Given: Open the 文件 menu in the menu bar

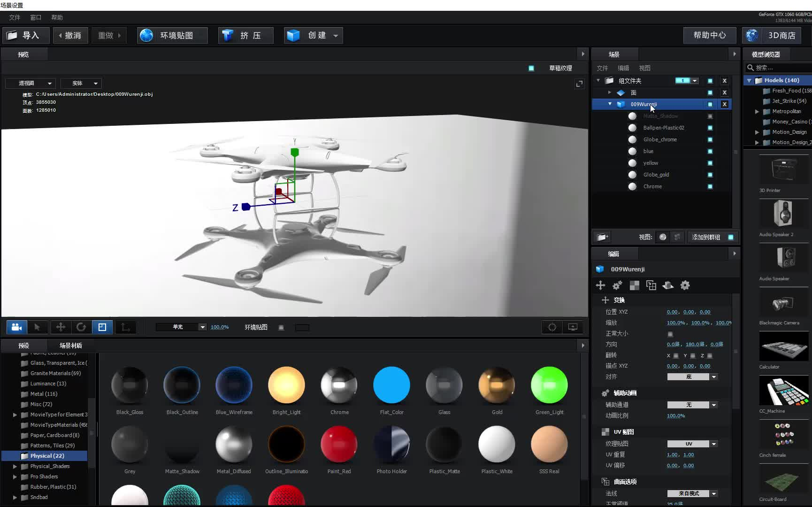Looking at the screenshot, I should tap(14, 17).
